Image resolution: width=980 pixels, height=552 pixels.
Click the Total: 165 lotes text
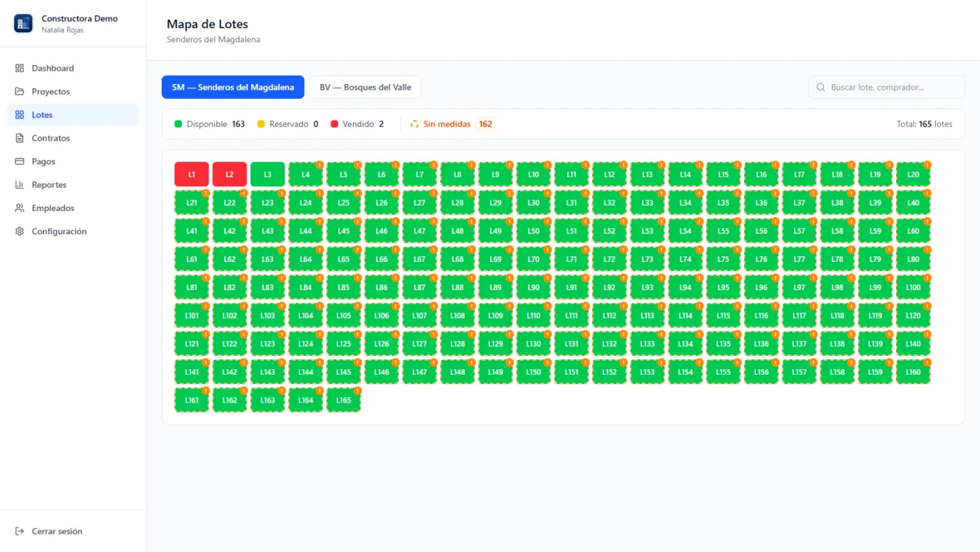click(925, 124)
